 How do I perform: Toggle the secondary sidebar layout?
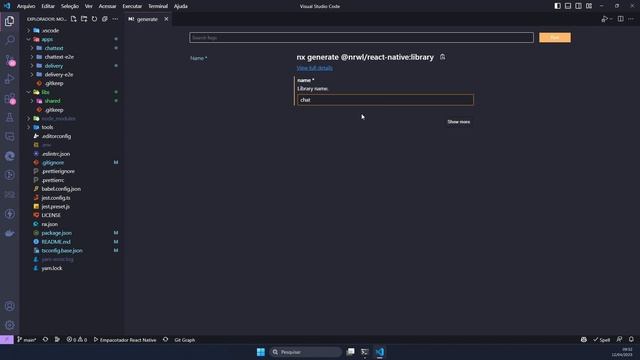pos(578,6)
